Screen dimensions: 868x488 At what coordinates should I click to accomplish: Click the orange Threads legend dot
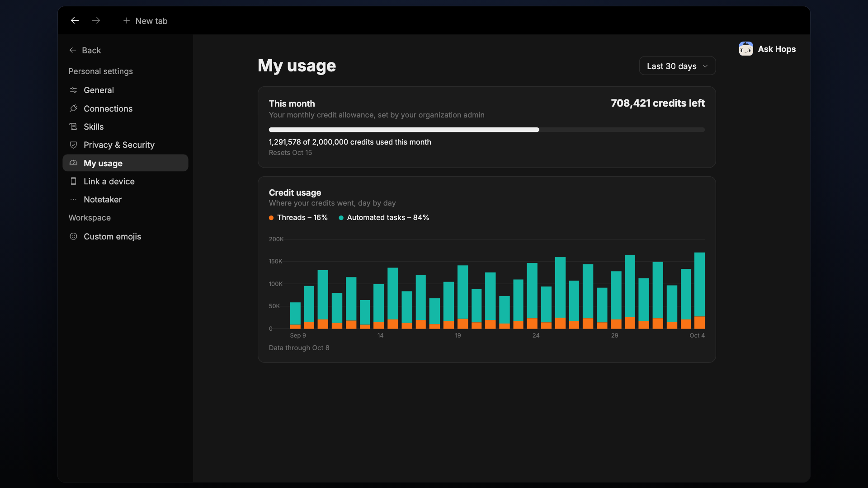tap(271, 218)
